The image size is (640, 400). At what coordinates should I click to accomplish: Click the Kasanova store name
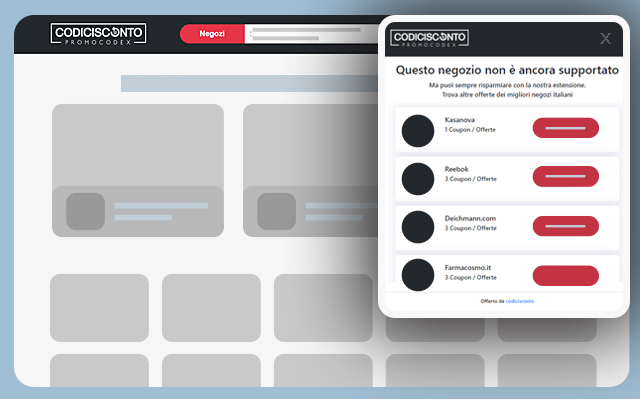coord(460,120)
